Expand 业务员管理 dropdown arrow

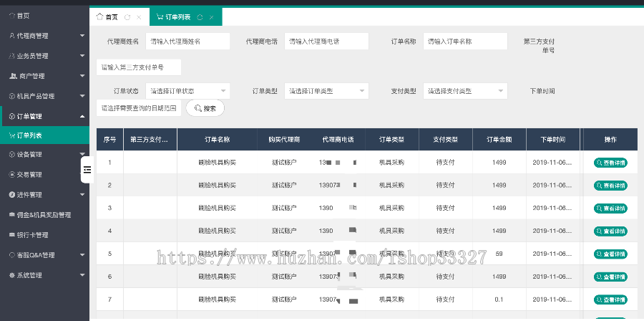coord(82,56)
